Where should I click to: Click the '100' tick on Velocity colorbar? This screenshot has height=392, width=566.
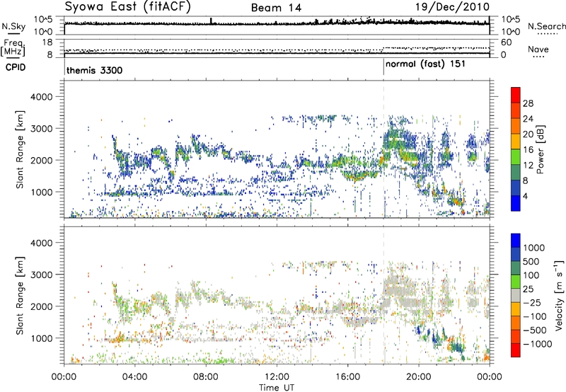[531, 275]
